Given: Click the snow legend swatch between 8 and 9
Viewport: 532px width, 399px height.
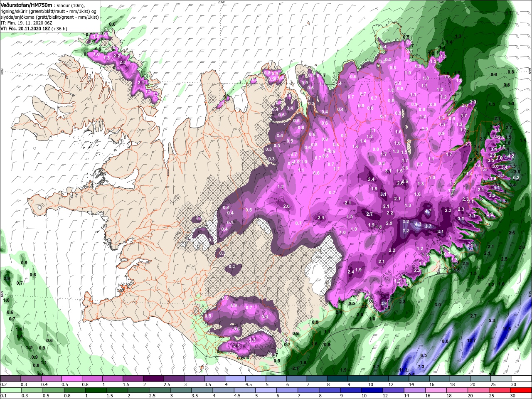Looking at the screenshot, I should 337,379.
